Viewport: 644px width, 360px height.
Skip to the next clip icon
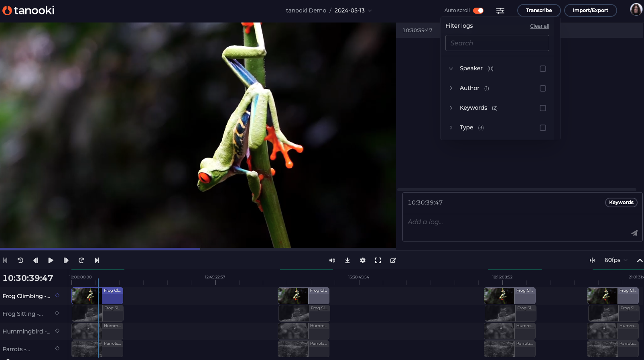click(x=97, y=260)
